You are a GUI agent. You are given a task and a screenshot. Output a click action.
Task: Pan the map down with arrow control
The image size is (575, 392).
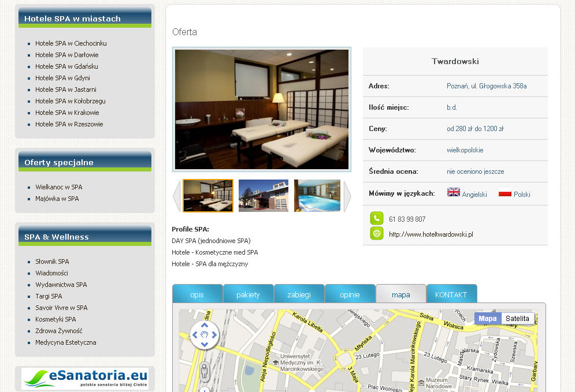pyautogui.click(x=205, y=345)
